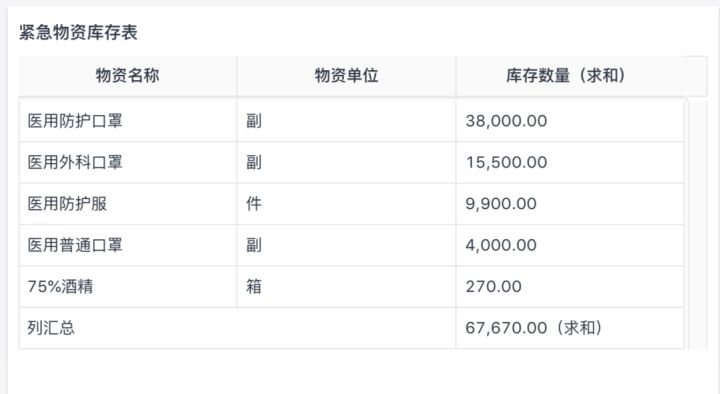Select the 医用外科口罩 cell
This screenshot has height=394, width=720.
coord(128,163)
